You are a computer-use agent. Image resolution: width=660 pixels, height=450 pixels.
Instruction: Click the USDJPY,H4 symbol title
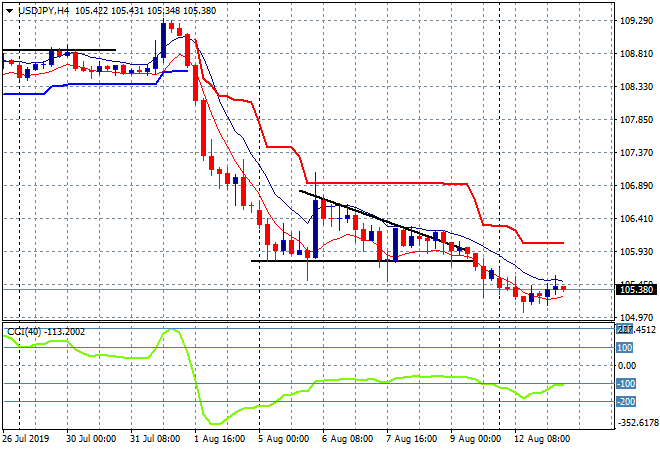coord(35,9)
